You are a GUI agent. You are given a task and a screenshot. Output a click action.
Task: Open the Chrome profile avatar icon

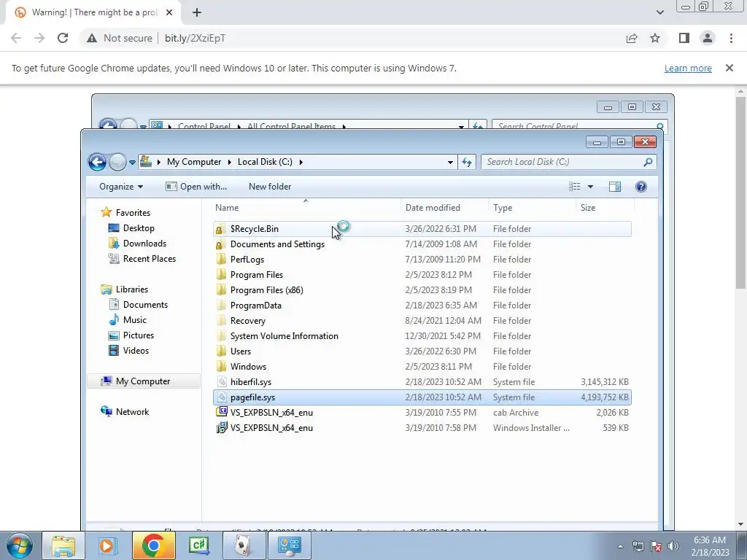[x=708, y=38]
